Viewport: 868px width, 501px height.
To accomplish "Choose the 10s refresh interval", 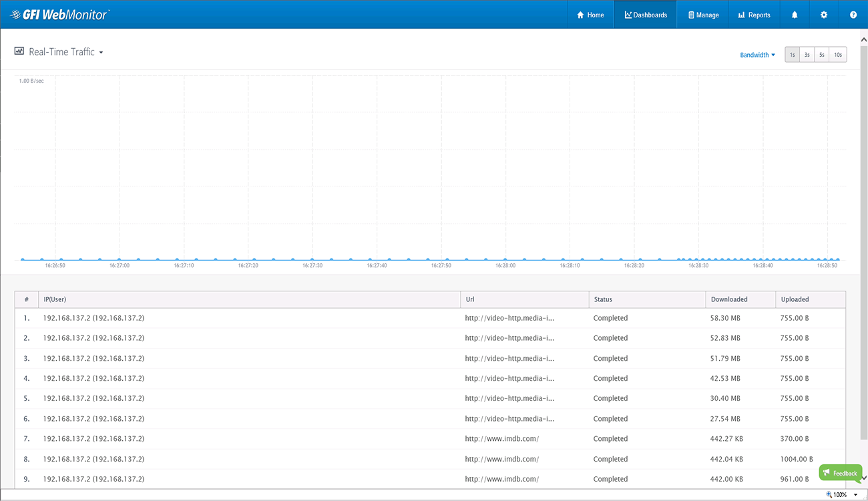I will 838,55.
